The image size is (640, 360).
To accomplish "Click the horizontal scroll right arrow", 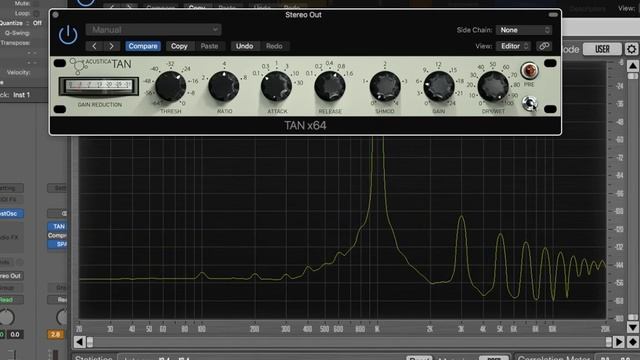I will click(619, 342).
